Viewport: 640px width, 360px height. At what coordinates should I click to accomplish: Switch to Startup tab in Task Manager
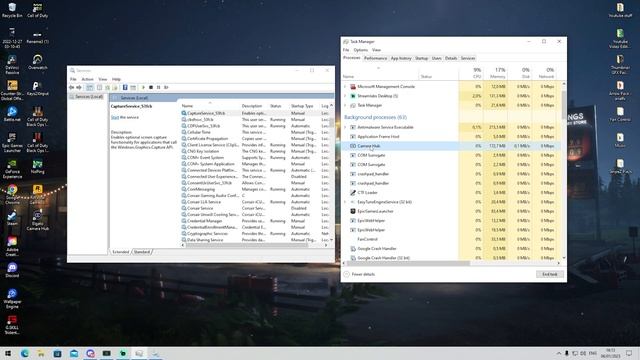pyautogui.click(x=422, y=58)
